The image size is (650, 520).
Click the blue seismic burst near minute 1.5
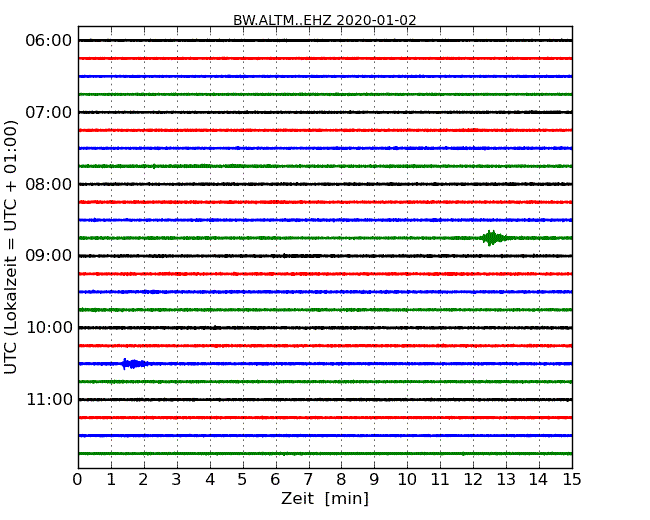pos(133,364)
